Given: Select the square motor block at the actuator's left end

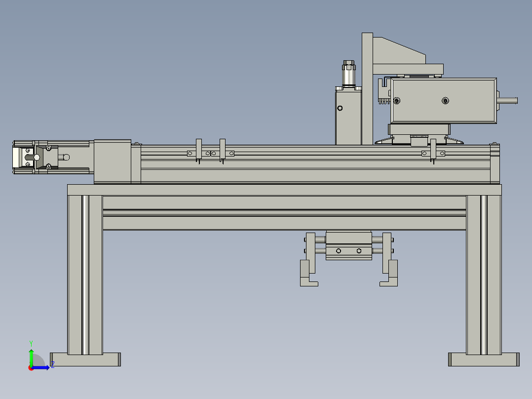Looking at the screenshot, I should [x=113, y=161].
